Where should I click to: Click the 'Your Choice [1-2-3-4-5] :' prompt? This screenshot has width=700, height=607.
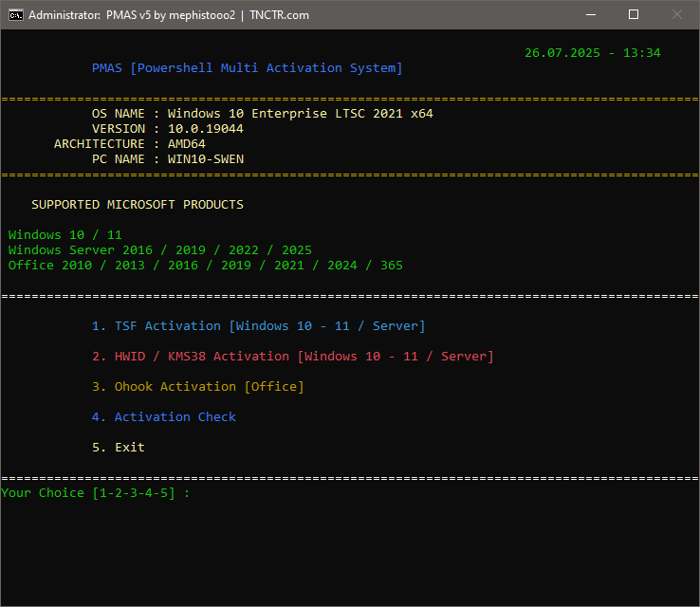click(95, 493)
